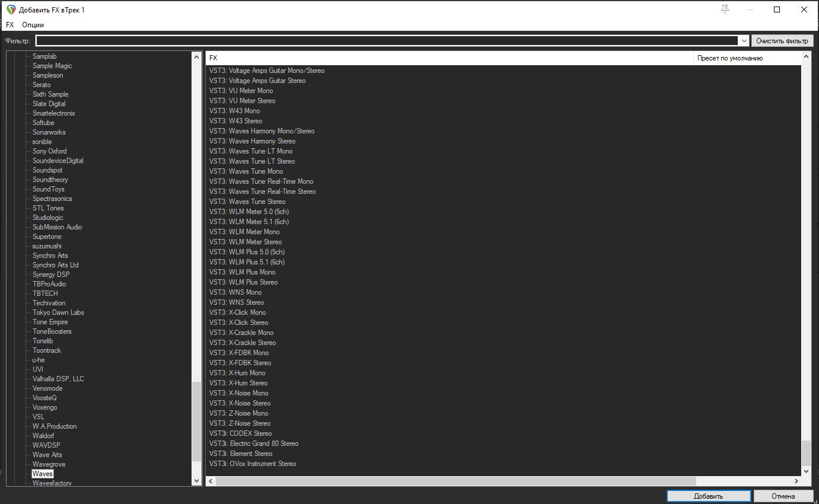Select the W.A.Production folder

click(x=55, y=426)
